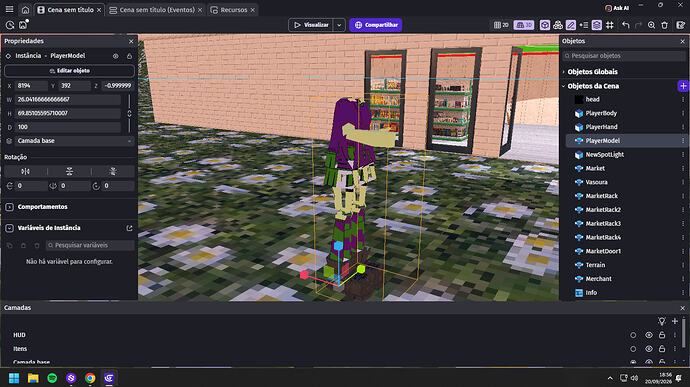The image size is (690, 387).
Task: Flip instance horizontally in Rotação
Action: (26, 171)
